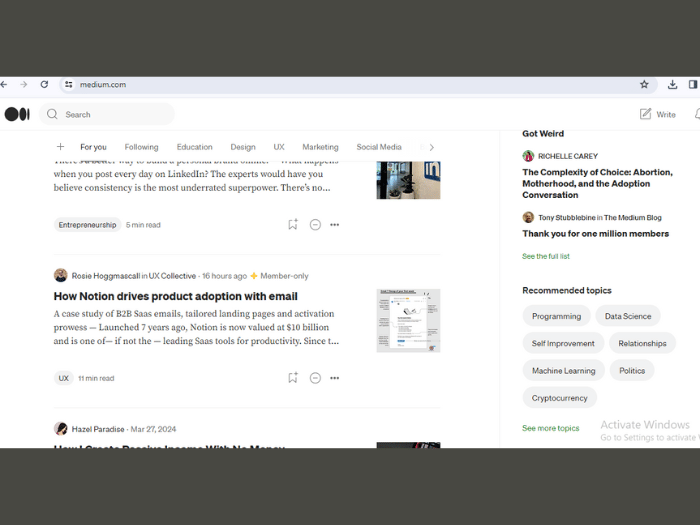
Task: Open UX Collective publication link
Action: pos(172,276)
